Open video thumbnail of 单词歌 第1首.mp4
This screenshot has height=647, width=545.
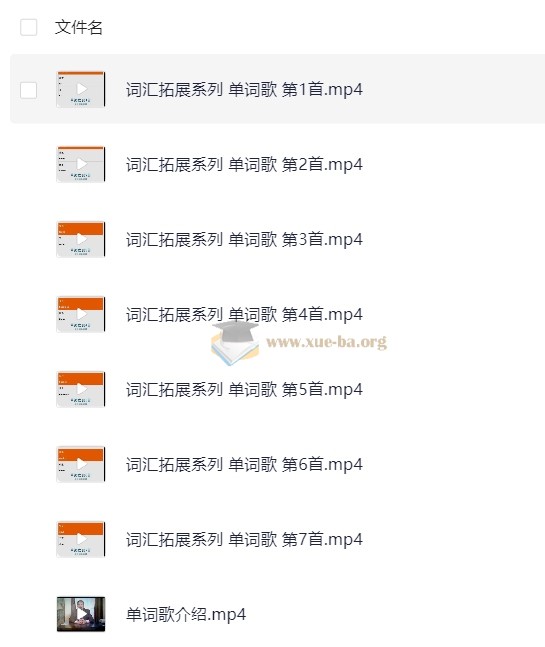point(81,89)
